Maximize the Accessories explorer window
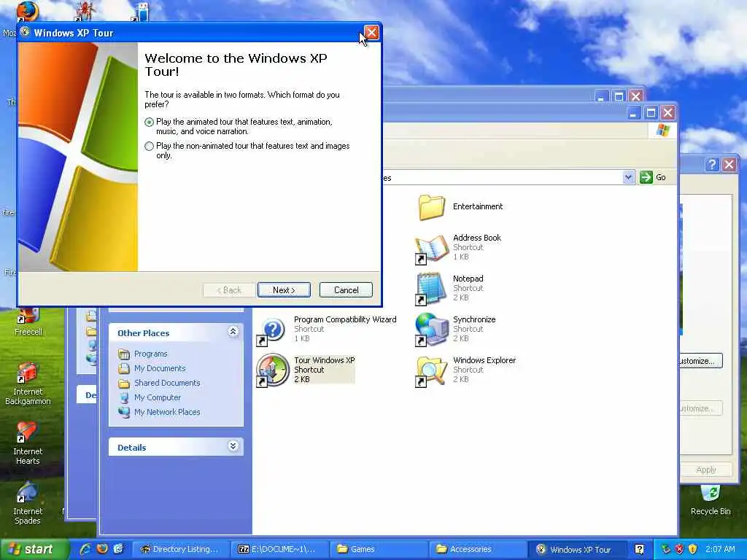747x560 pixels. pos(651,113)
